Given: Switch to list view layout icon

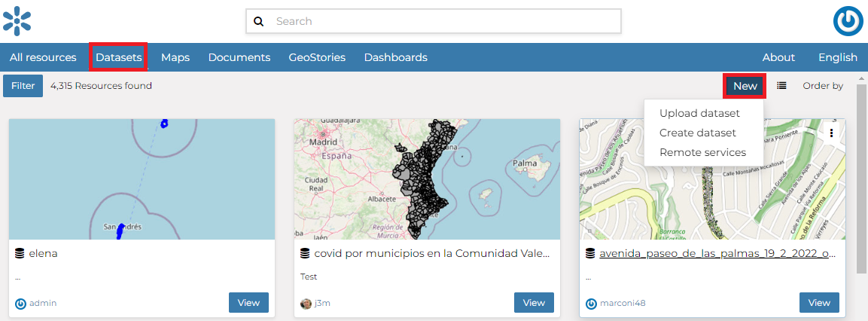Looking at the screenshot, I should 781,86.
